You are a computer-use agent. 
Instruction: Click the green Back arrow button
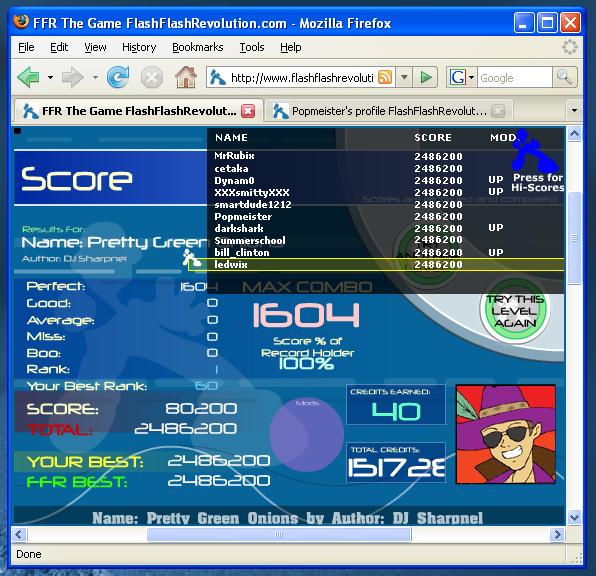coord(29,78)
